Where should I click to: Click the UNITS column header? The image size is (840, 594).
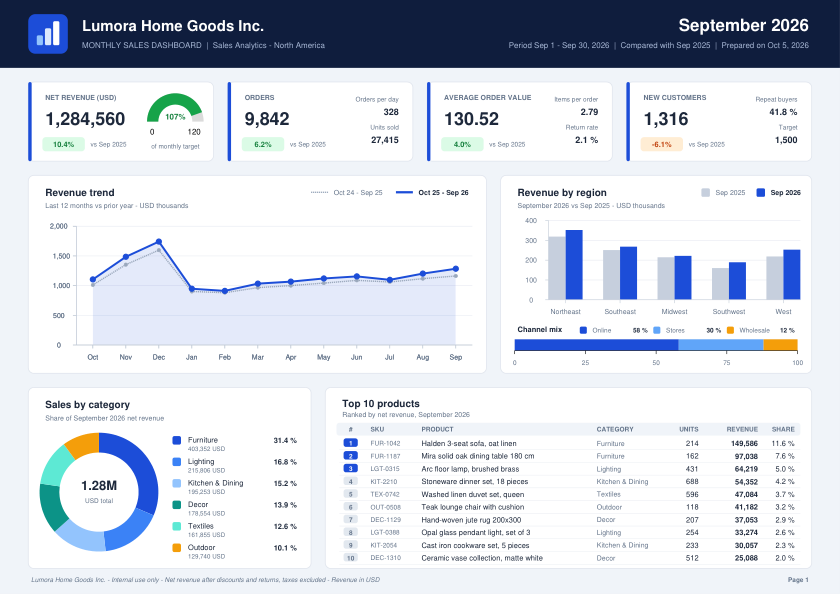coord(689,430)
